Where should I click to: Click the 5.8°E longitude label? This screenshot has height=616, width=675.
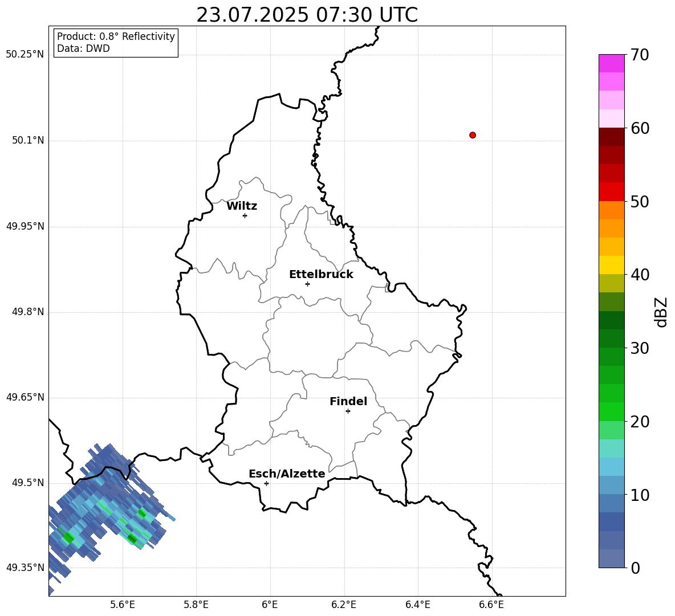click(x=196, y=605)
